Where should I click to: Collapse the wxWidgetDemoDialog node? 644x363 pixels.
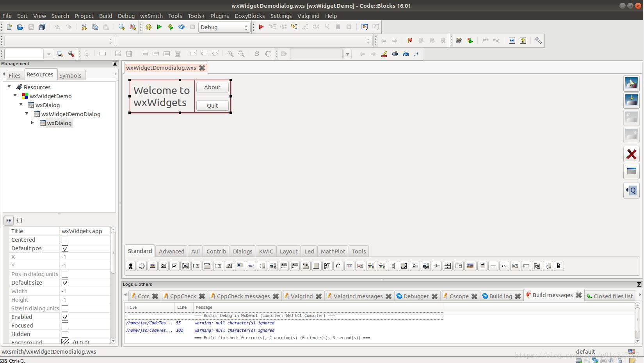27,114
